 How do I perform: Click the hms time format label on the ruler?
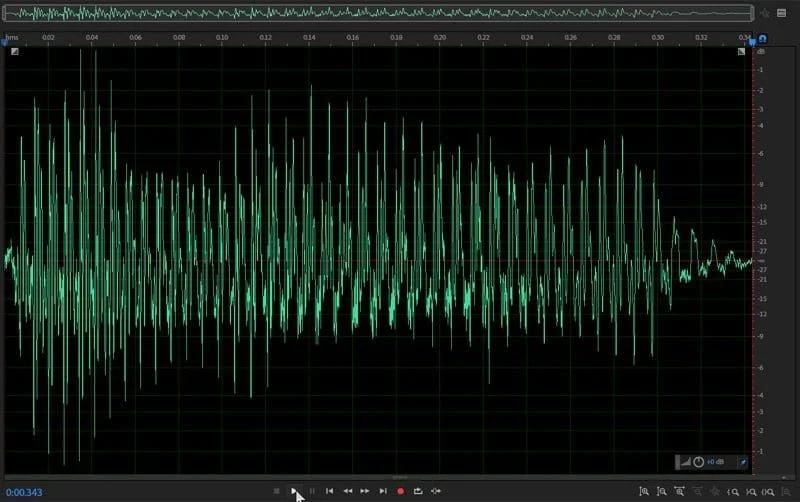[12, 37]
